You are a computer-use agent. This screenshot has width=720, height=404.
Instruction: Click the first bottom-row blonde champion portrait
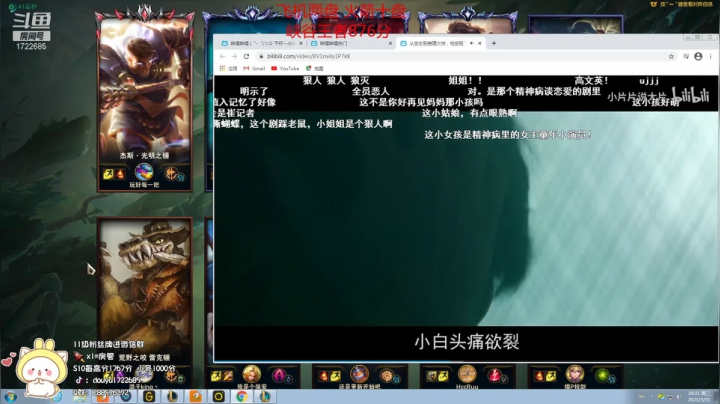tap(252, 374)
